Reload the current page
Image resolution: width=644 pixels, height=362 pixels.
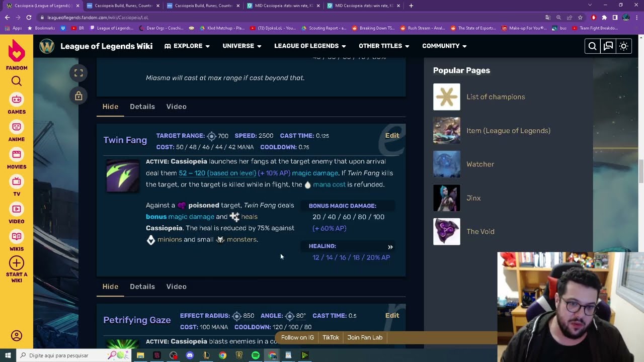coord(29,17)
